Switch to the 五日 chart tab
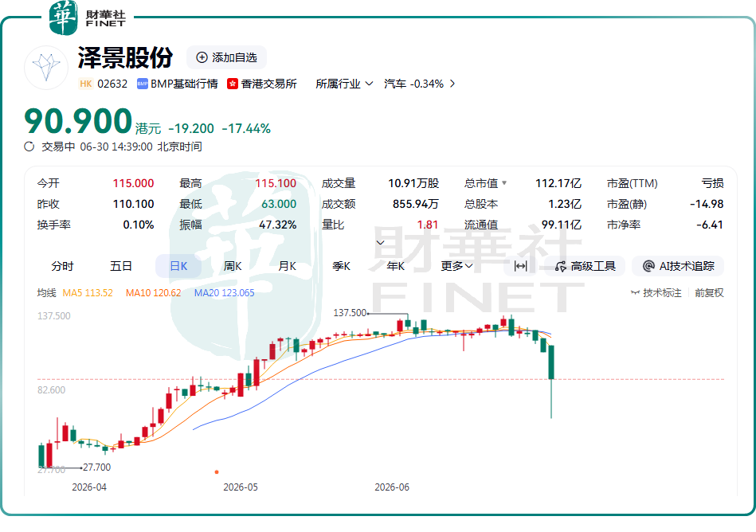Screen dimensions: 756x532 120,266
